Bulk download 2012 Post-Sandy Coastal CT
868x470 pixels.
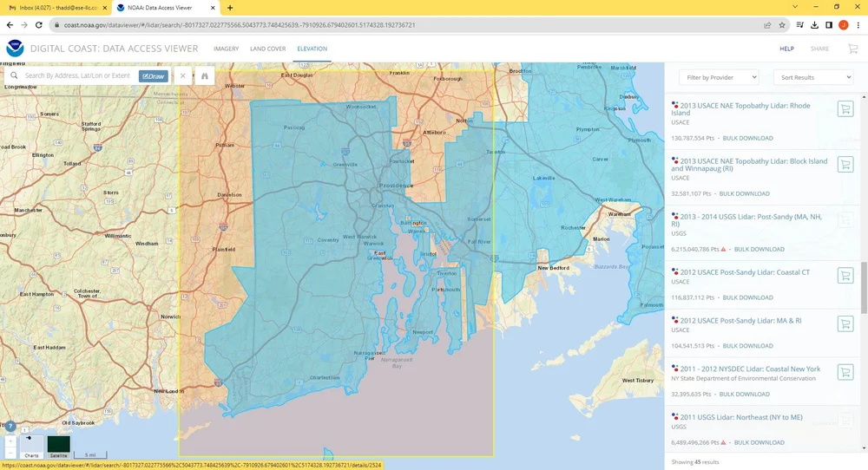point(748,297)
